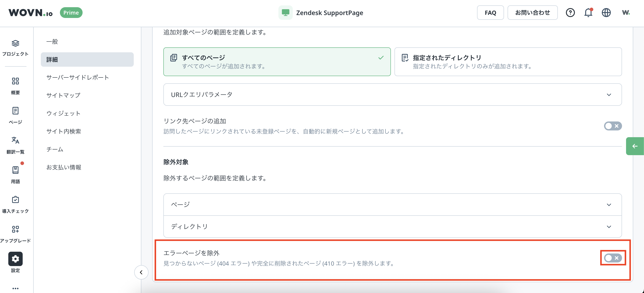Select 指定されたディレクトリ option card
This screenshot has width=644, height=293.
508,62
